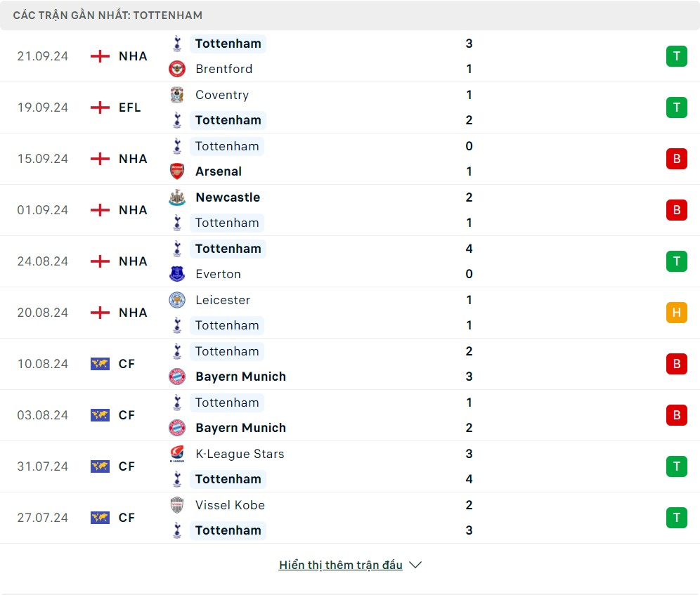Screen dimensions: 700x595
Task: Click the Newcastle team name on 01.09.24
Action: [228, 197]
